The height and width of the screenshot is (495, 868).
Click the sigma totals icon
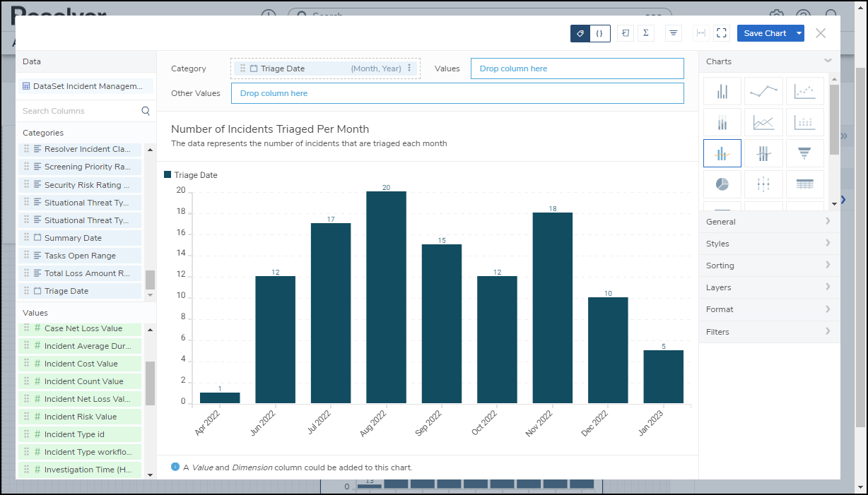point(645,33)
